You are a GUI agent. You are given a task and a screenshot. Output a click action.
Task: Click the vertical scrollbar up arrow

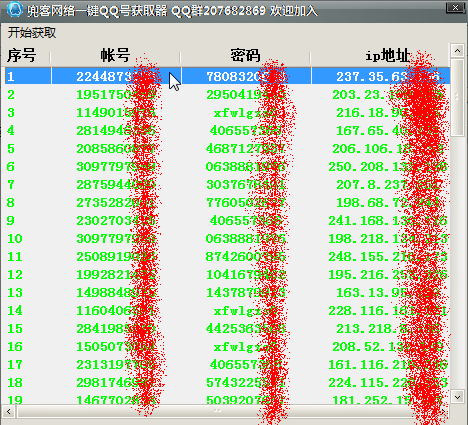point(457,51)
